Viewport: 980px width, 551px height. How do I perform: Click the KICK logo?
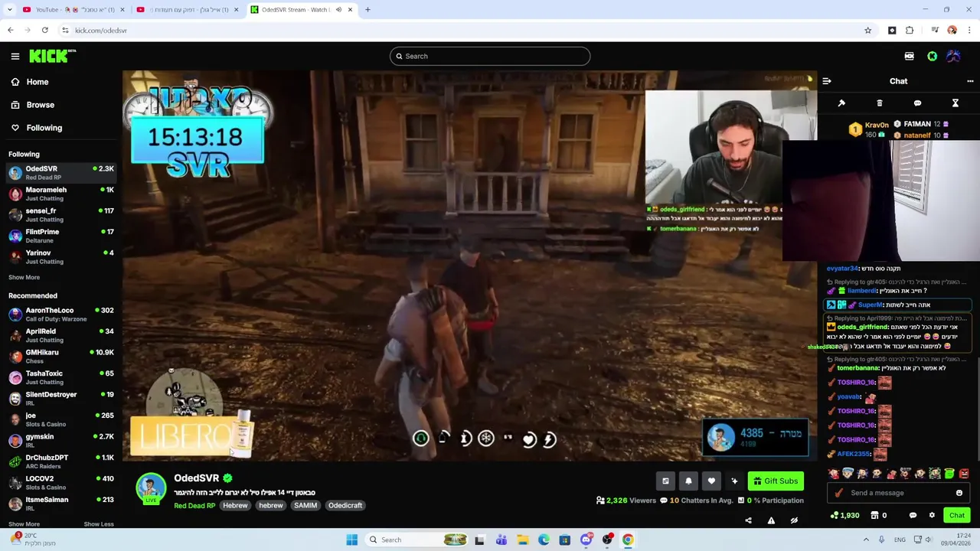click(x=52, y=56)
